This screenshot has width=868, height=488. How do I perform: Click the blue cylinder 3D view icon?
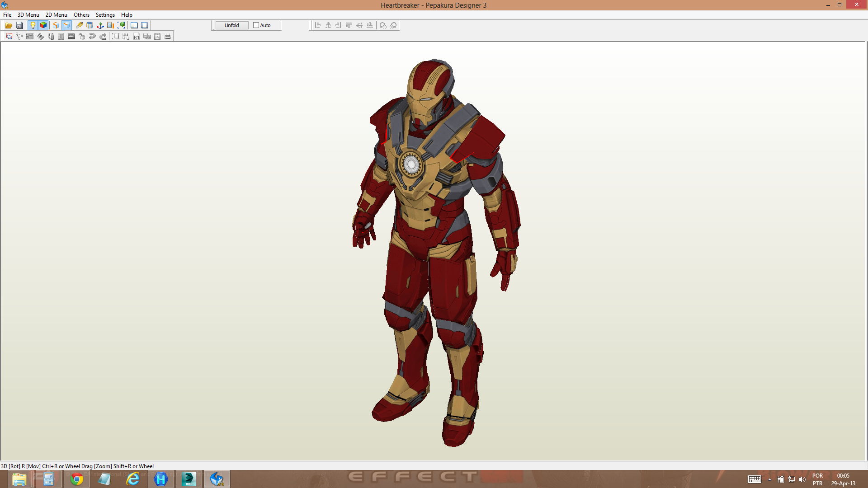coord(90,25)
